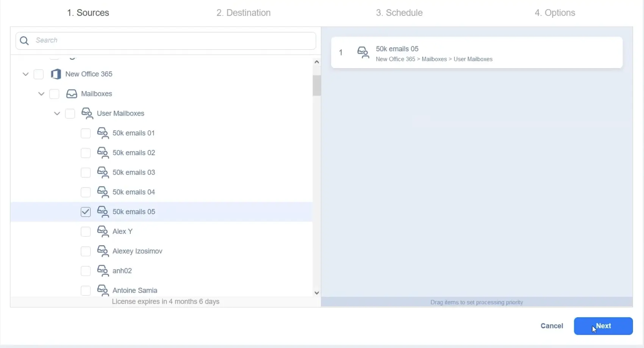The height and width of the screenshot is (348, 644).
Task: Click the mailbox icon beside 50k emails 01
Action: click(103, 133)
